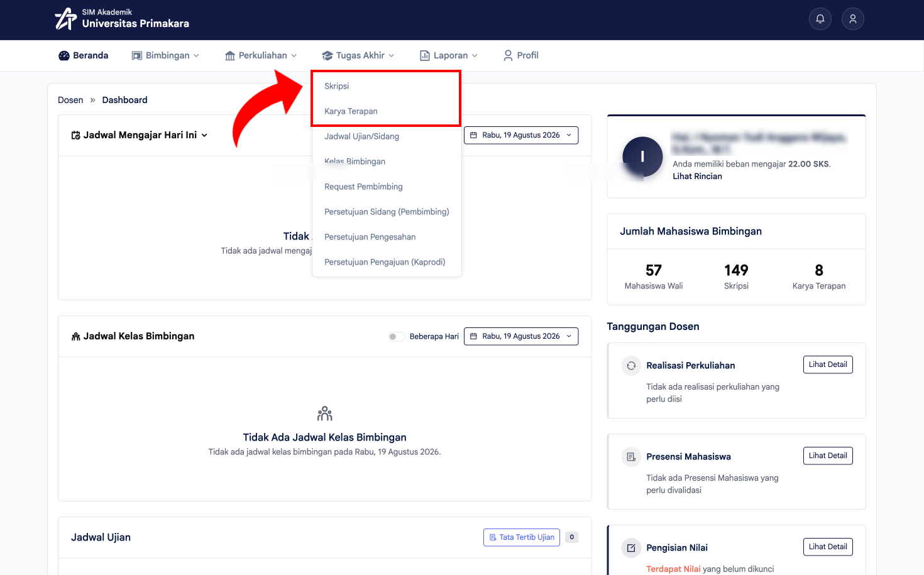This screenshot has width=924, height=575.
Task: Click the notification bell icon
Action: point(820,19)
